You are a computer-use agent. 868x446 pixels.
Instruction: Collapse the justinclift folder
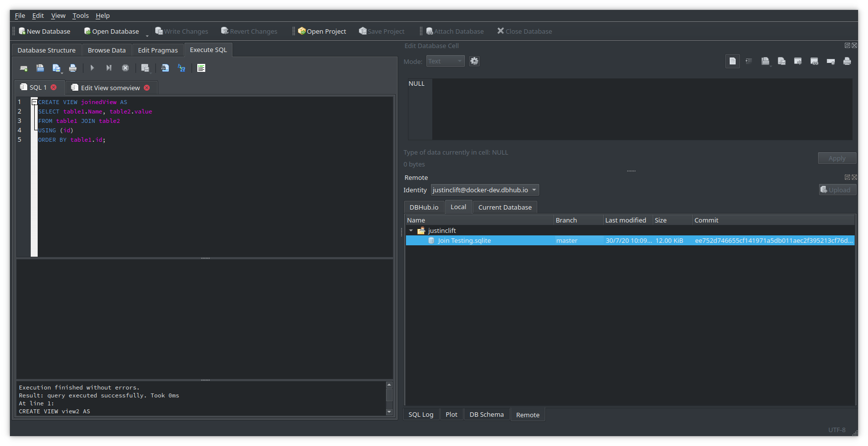pos(411,230)
